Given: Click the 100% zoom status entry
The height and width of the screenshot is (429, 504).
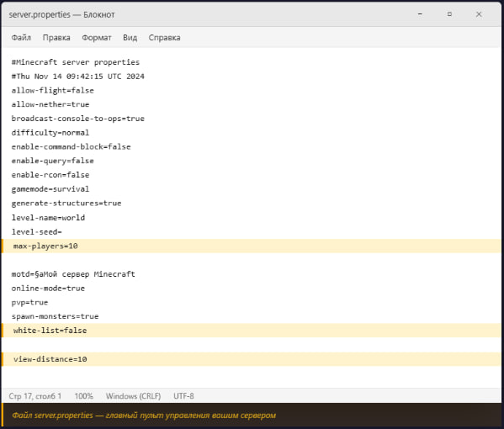Looking at the screenshot, I should tap(83, 396).
